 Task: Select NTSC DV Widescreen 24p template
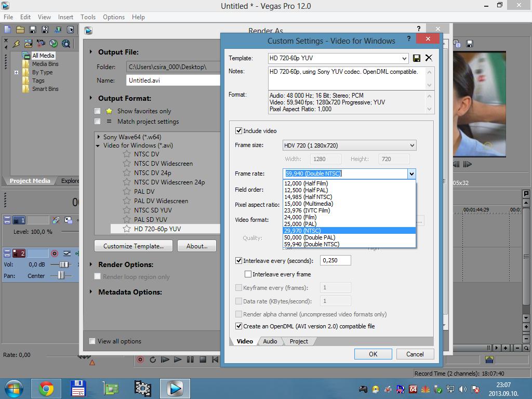click(169, 182)
